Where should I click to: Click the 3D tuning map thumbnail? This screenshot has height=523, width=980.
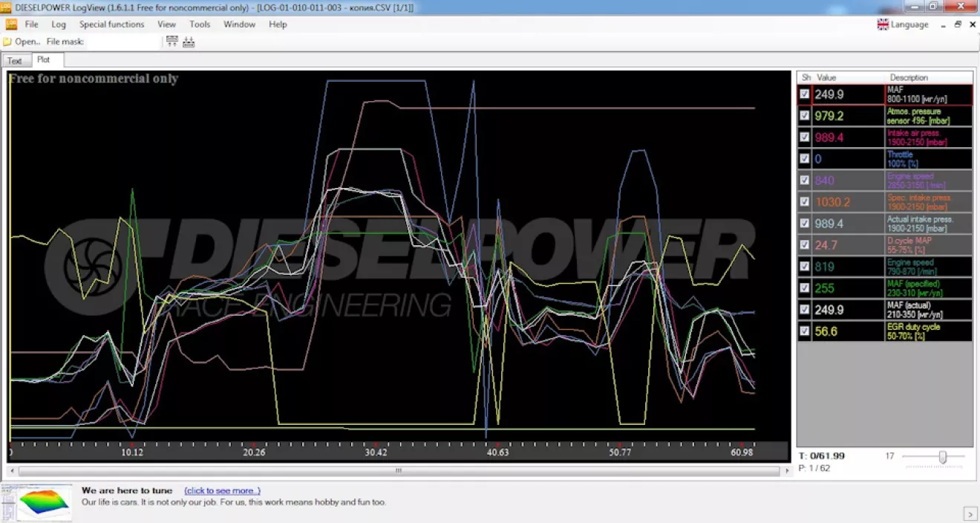click(x=44, y=503)
